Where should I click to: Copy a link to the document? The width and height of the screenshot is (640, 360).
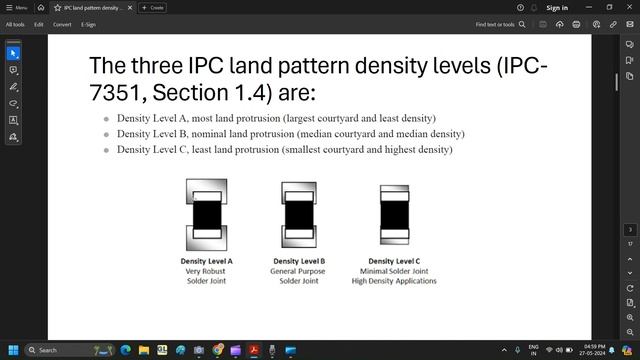click(x=613, y=24)
